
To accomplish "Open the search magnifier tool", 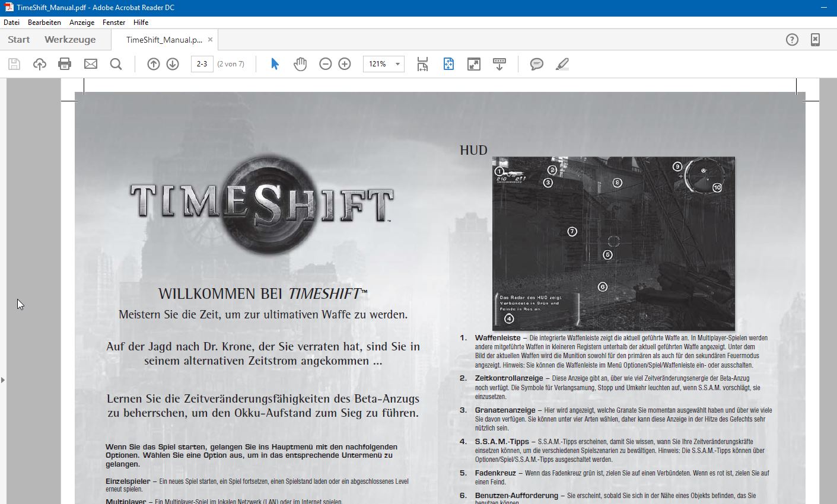I will [x=116, y=64].
